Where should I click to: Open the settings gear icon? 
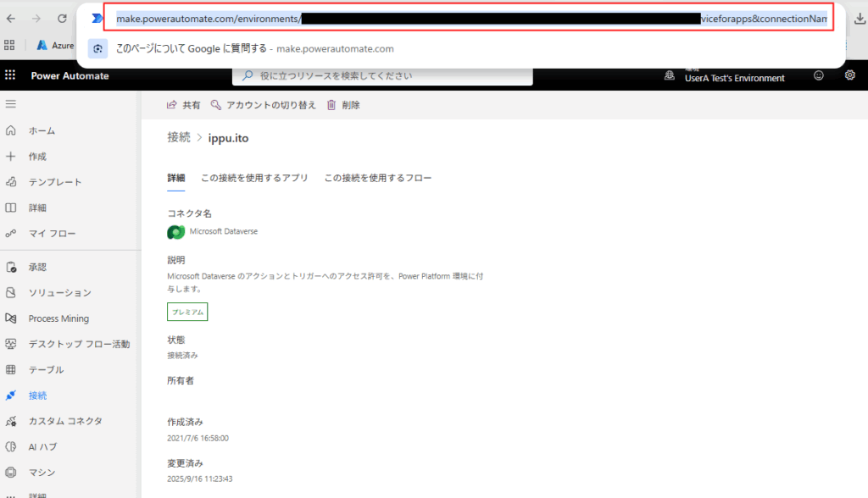(x=849, y=75)
